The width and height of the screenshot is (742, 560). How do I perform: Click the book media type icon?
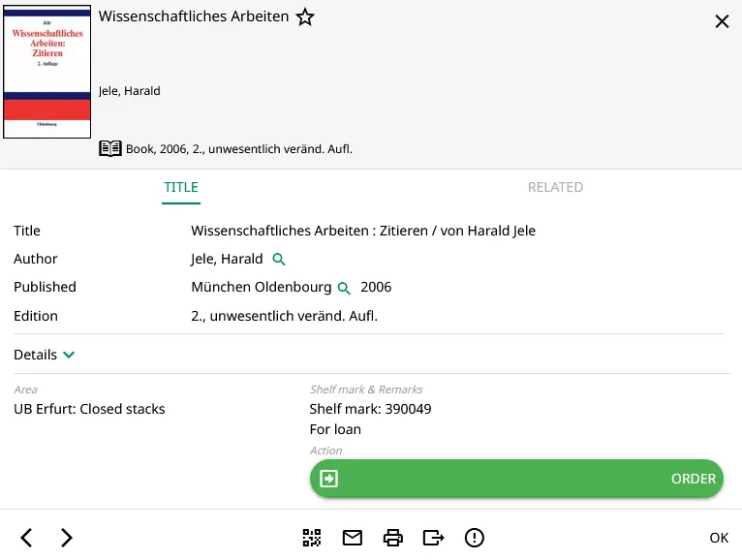[110, 149]
